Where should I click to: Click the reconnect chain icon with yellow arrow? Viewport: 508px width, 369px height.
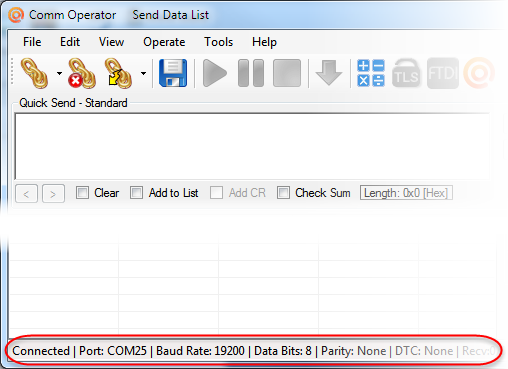118,73
